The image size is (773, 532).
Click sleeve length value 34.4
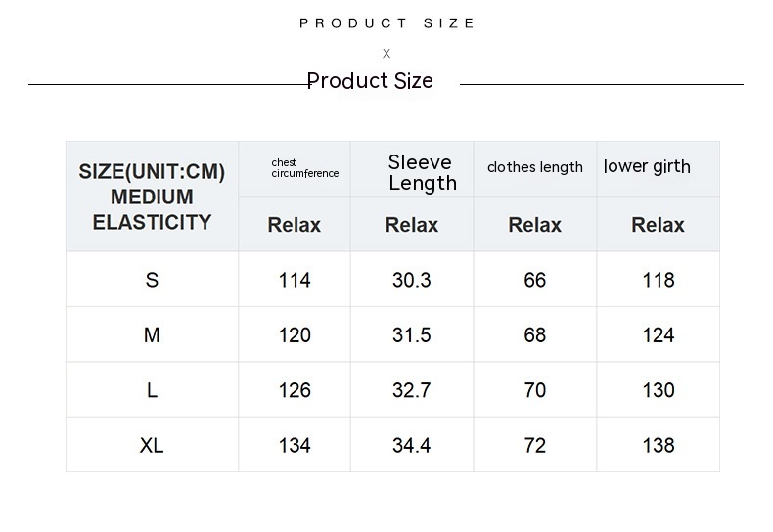[x=411, y=445]
